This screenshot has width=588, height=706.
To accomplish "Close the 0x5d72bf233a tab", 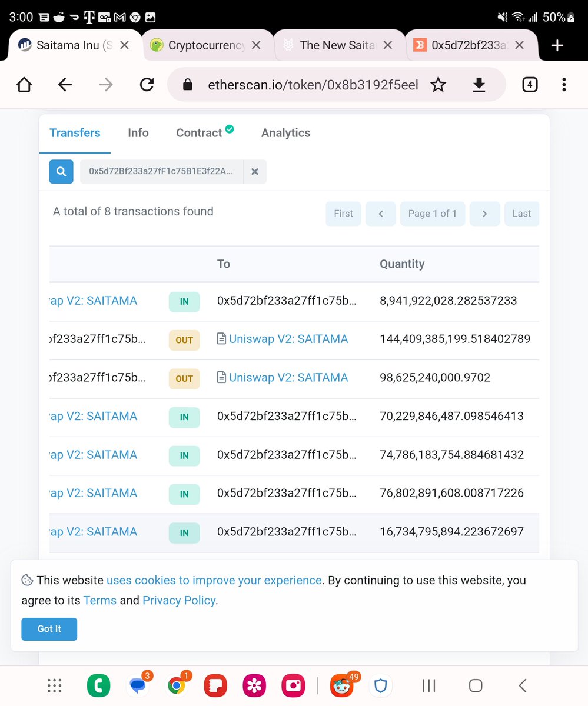I will 520,45.
